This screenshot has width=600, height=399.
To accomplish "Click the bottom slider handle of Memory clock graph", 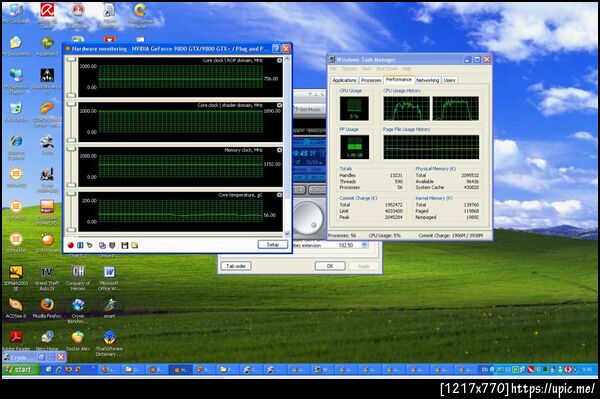I will (72, 185).
